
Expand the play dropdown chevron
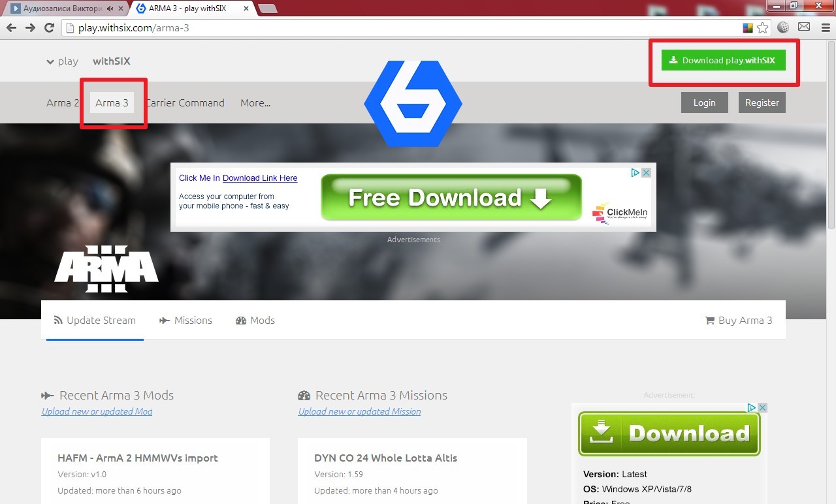pyautogui.click(x=50, y=62)
